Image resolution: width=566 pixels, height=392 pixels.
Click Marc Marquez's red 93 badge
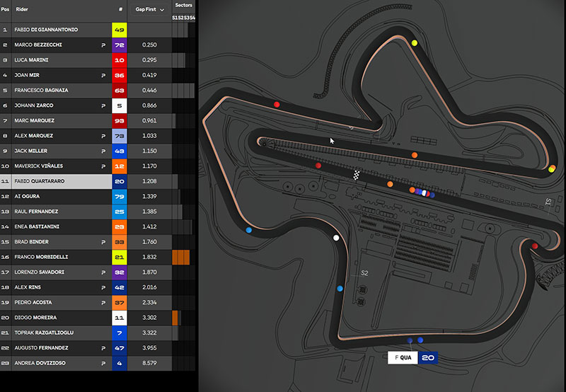click(x=119, y=121)
